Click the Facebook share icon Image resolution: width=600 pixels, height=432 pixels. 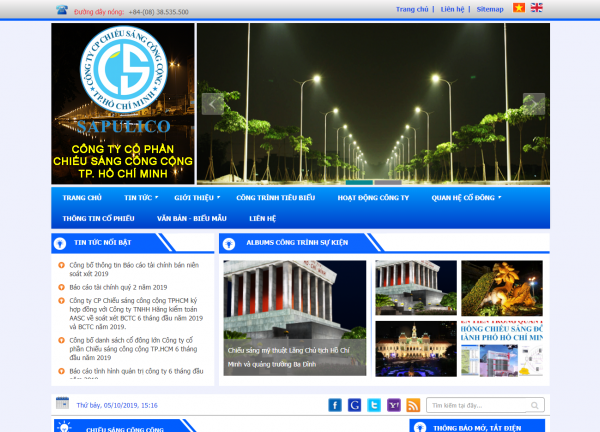335,405
